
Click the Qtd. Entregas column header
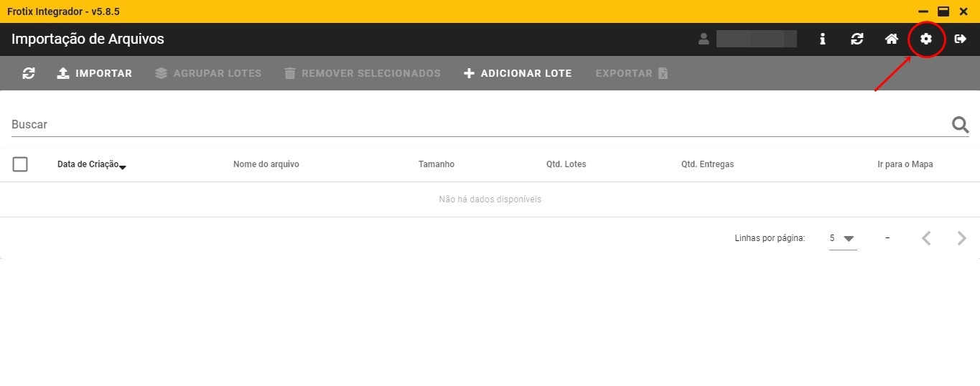[708, 164]
